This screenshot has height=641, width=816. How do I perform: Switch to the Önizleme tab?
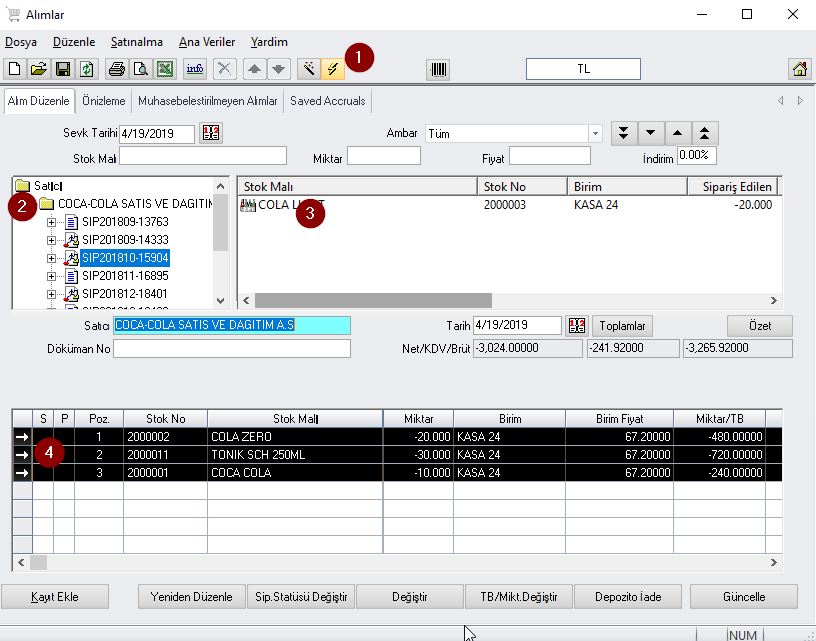104,101
